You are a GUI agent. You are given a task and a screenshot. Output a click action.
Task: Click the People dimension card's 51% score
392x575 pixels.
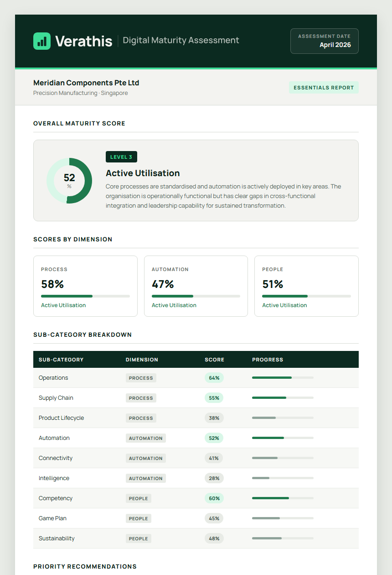[x=273, y=284]
